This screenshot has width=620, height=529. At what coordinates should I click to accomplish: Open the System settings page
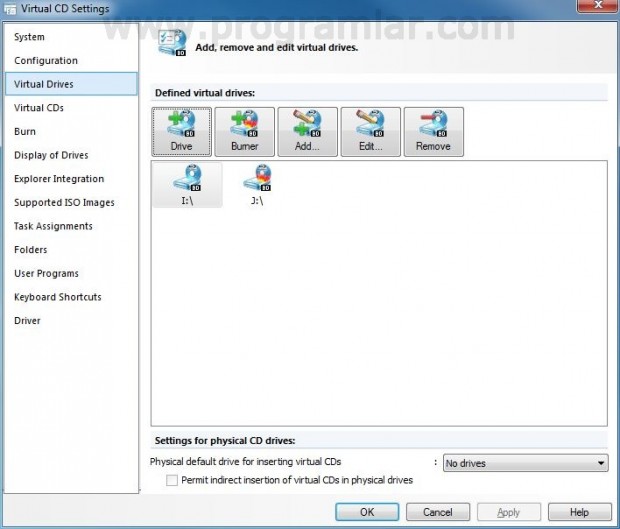(71, 37)
